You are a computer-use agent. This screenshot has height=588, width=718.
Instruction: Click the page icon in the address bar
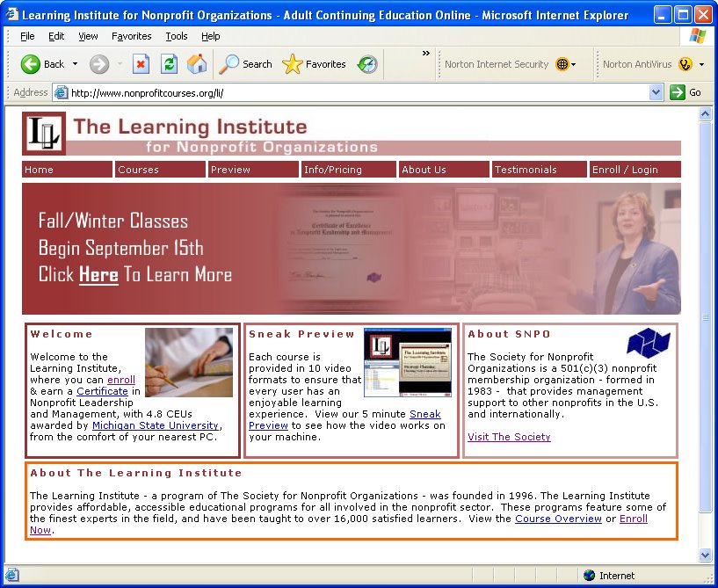(61, 93)
